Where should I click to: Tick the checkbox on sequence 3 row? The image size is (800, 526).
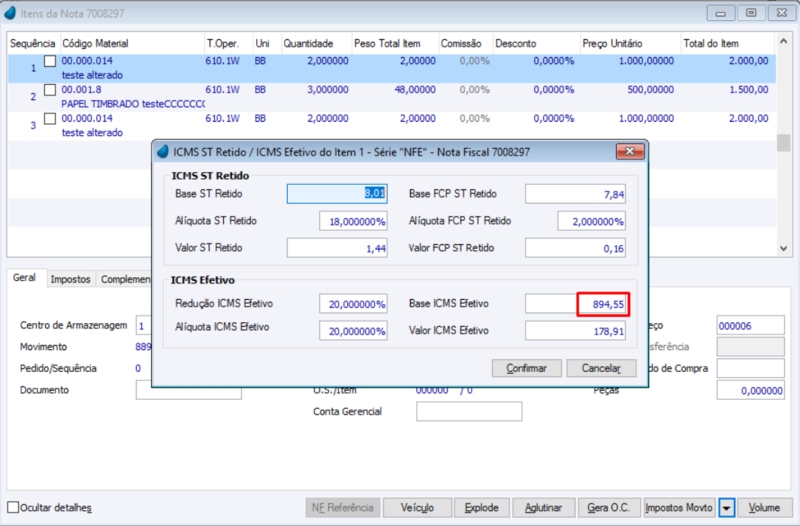pyautogui.click(x=49, y=119)
